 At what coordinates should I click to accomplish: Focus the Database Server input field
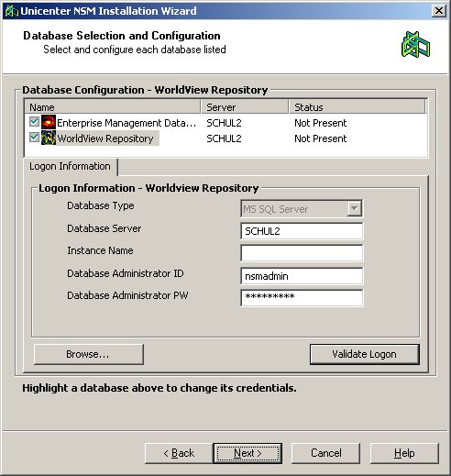302,231
